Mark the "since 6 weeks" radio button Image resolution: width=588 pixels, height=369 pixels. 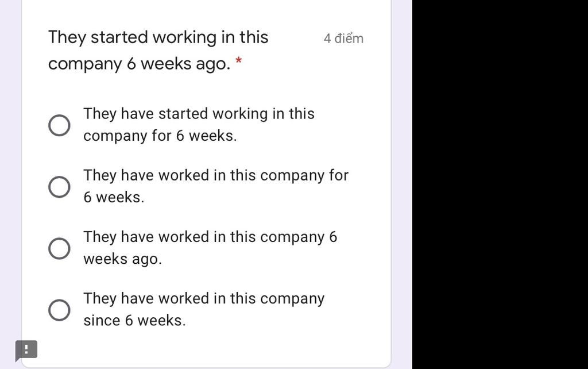point(59,310)
